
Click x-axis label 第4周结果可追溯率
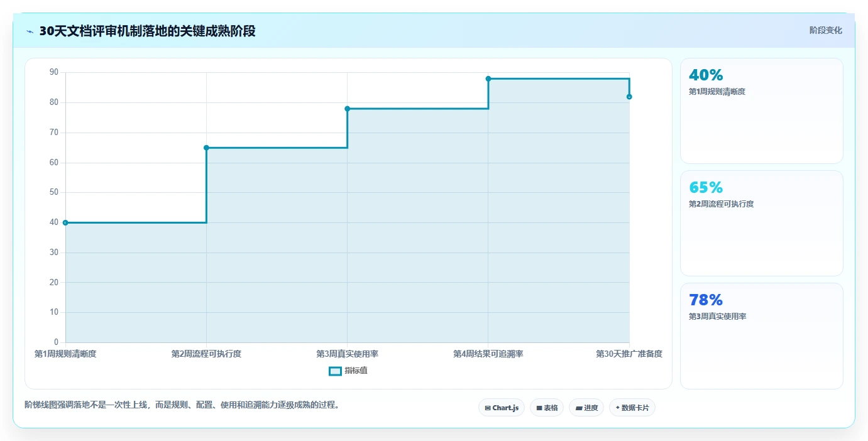(488, 354)
